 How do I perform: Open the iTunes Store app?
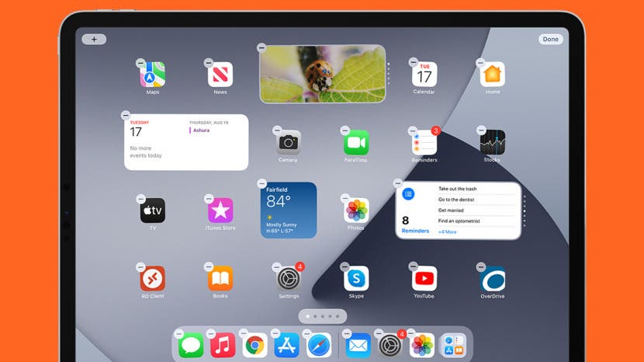(220, 211)
